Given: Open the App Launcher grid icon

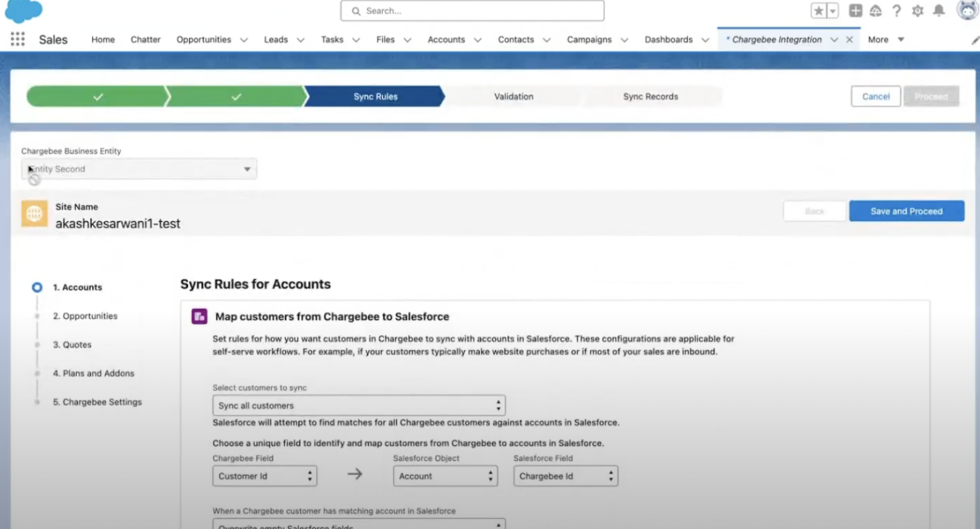Looking at the screenshot, I should [x=18, y=39].
